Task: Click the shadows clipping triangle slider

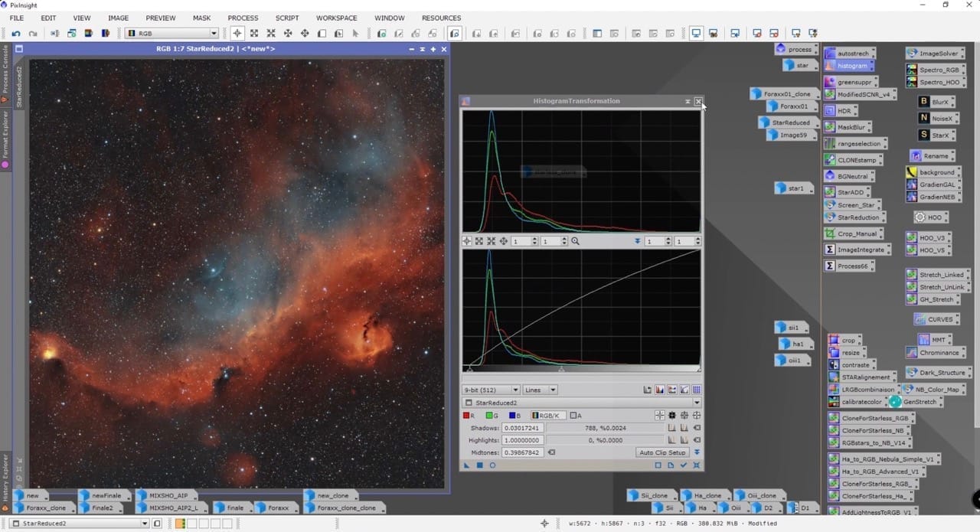Action: (469, 370)
